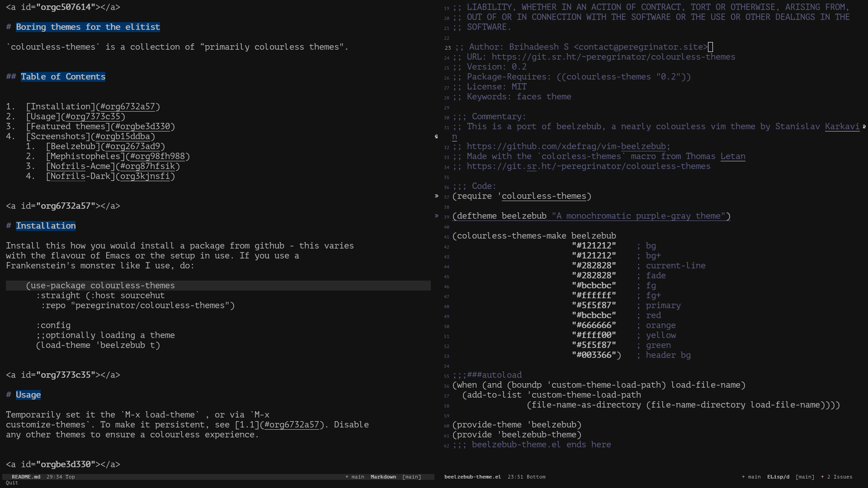Click the git.sr.ht URL on line 34
The image size is (868, 488).
click(x=589, y=166)
